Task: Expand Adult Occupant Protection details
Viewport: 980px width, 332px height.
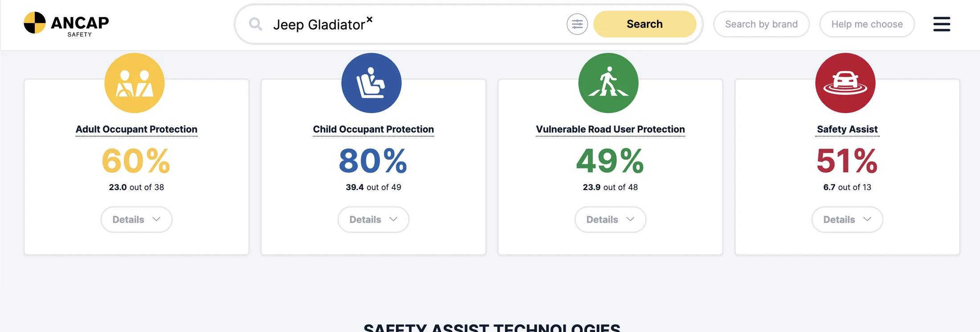Action: [x=136, y=219]
